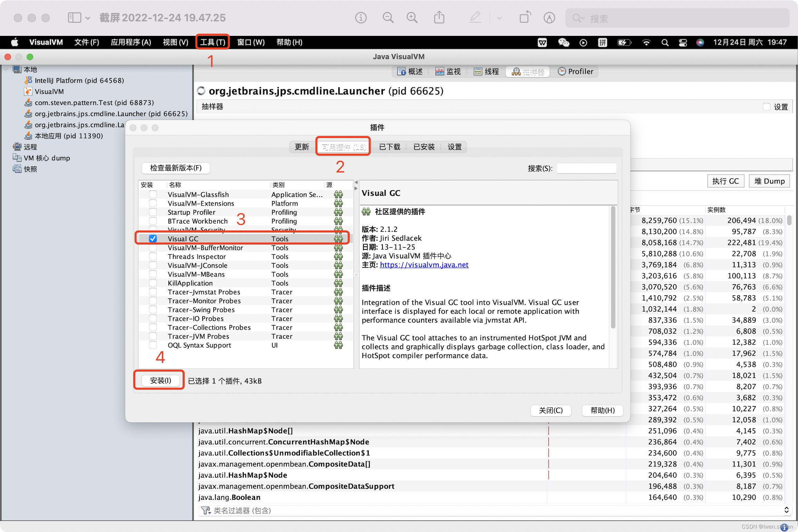Check the VisualVM-Extensions plugin checkbox
Screen dimensions: 798x532
click(x=153, y=203)
